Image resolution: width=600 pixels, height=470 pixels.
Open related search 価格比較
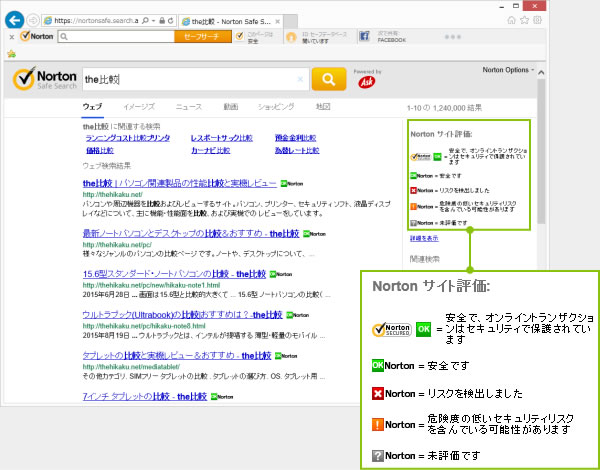pyautogui.click(x=100, y=151)
